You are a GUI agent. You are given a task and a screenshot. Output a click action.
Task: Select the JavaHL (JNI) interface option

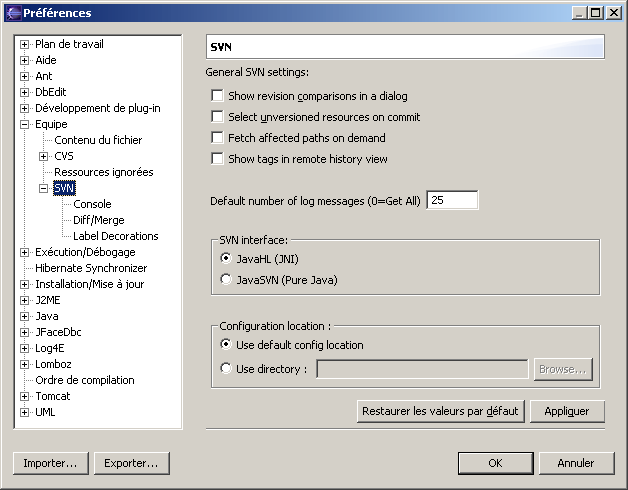(x=226, y=259)
